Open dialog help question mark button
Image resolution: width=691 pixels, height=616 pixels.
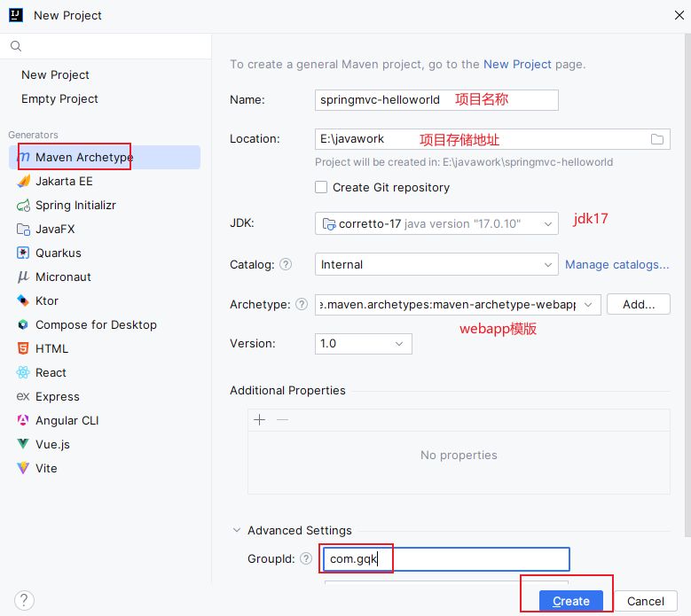click(24, 601)
